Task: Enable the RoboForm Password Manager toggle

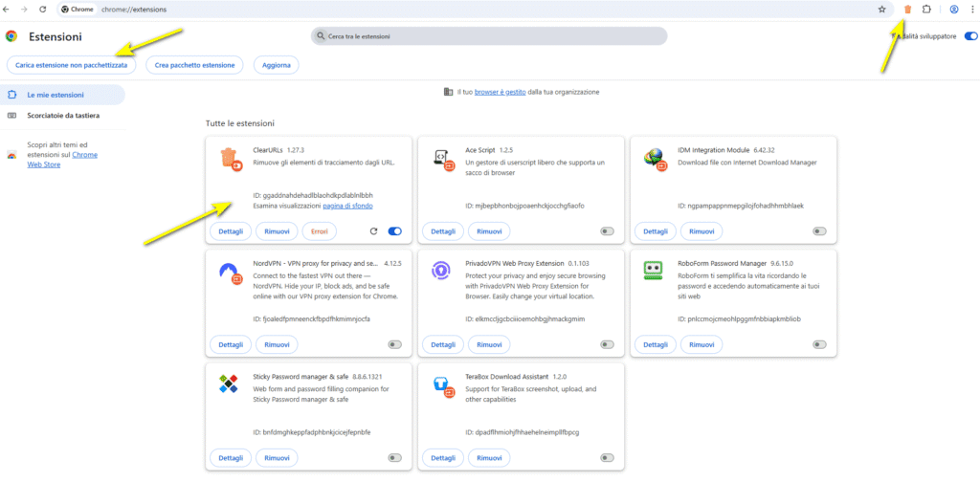Action: pyautogui.click(x=819, y=344)
